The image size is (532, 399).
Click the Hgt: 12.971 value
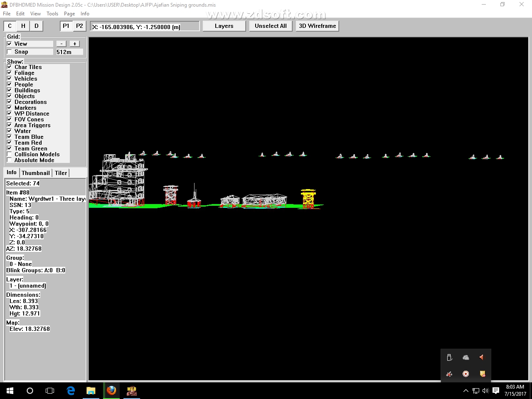click(25, 313)
